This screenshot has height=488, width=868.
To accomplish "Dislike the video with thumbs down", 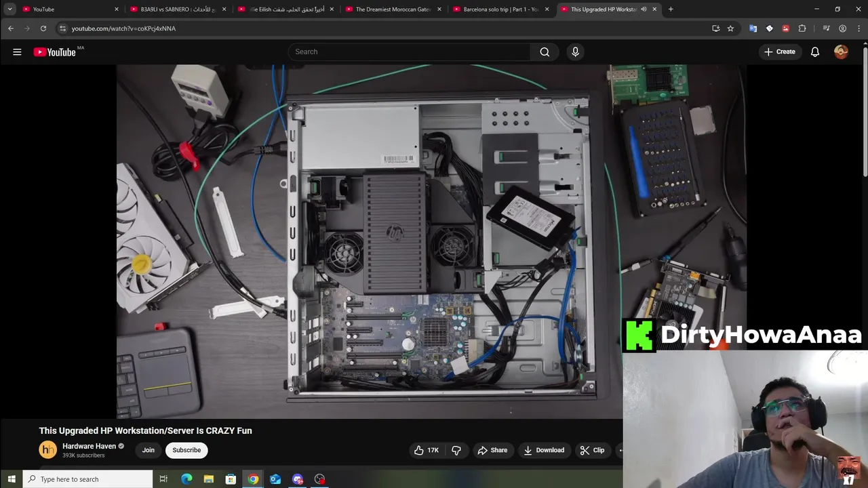I will pos(456,450).
